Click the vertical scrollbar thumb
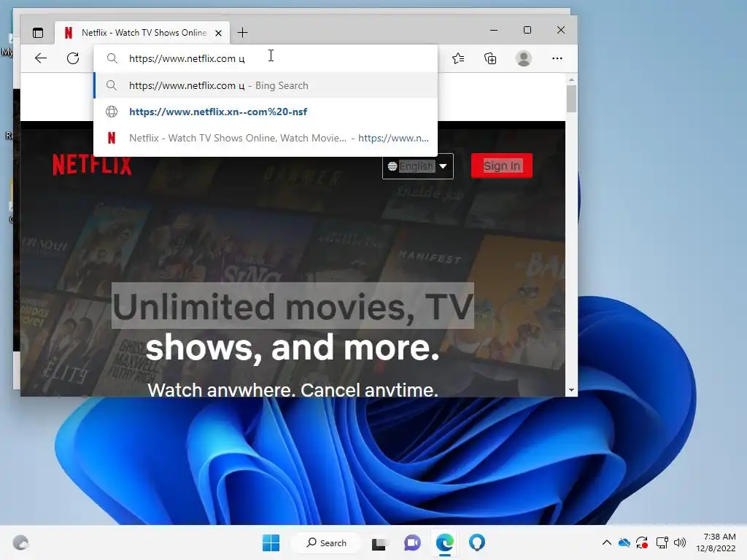This screenshot has width=747, height=560. coord(571,98)
